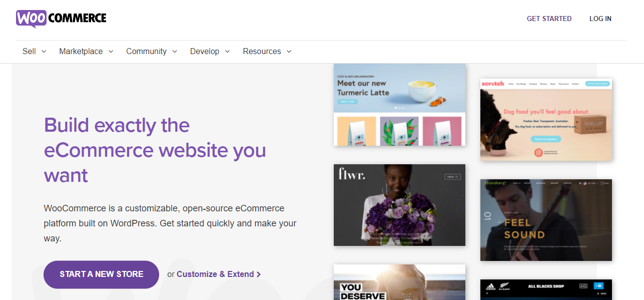Expand the Develop dropdown chevron
The height and width of the screenshot is (300, 644).
coord(227,52)
